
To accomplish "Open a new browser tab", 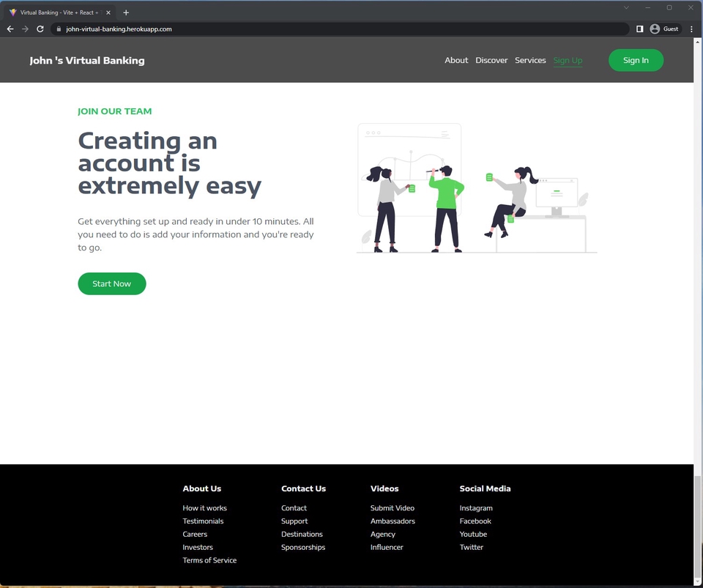I will click(x=125, y=12).
